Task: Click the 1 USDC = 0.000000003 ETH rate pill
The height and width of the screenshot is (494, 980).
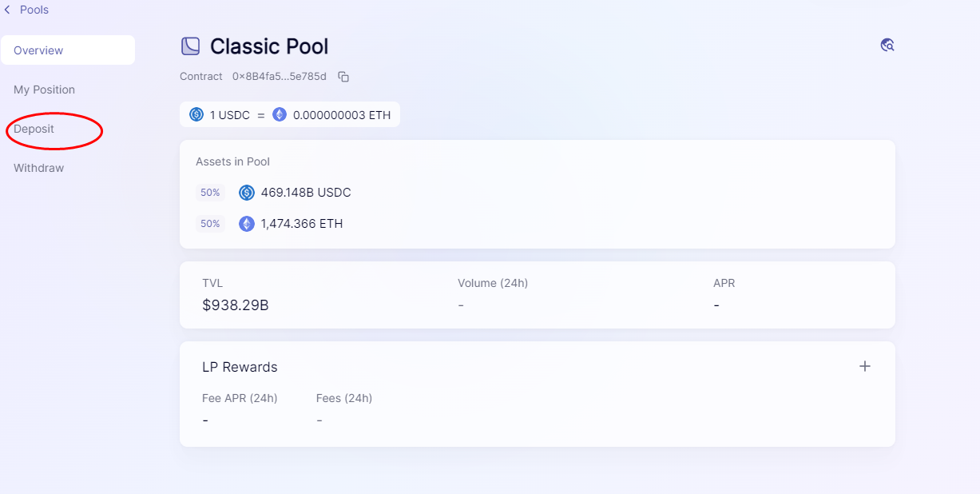Action: pos(290,114)
